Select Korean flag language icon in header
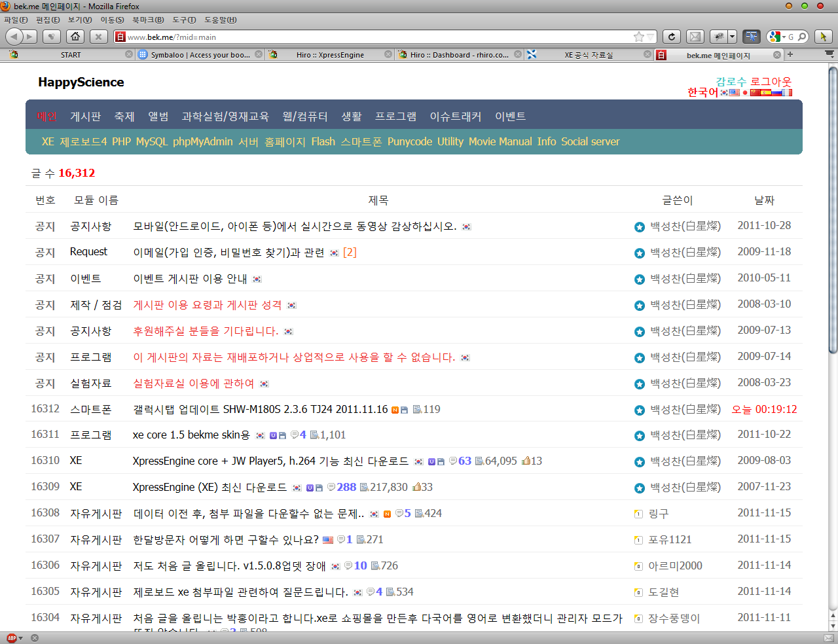838x644 pixels. coord(724,93)
